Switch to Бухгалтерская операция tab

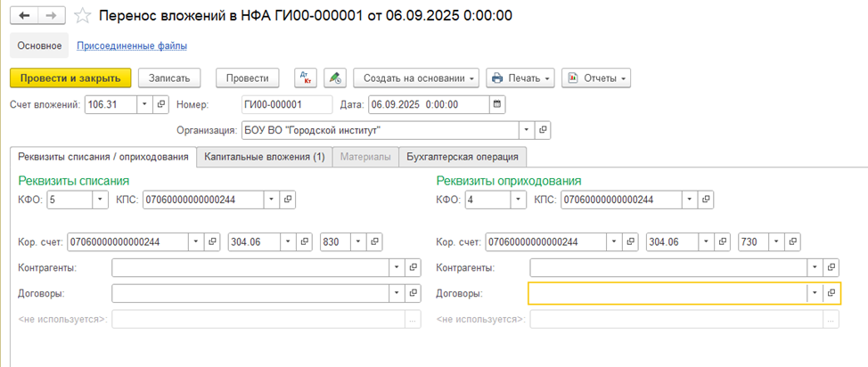pos(463,157)
